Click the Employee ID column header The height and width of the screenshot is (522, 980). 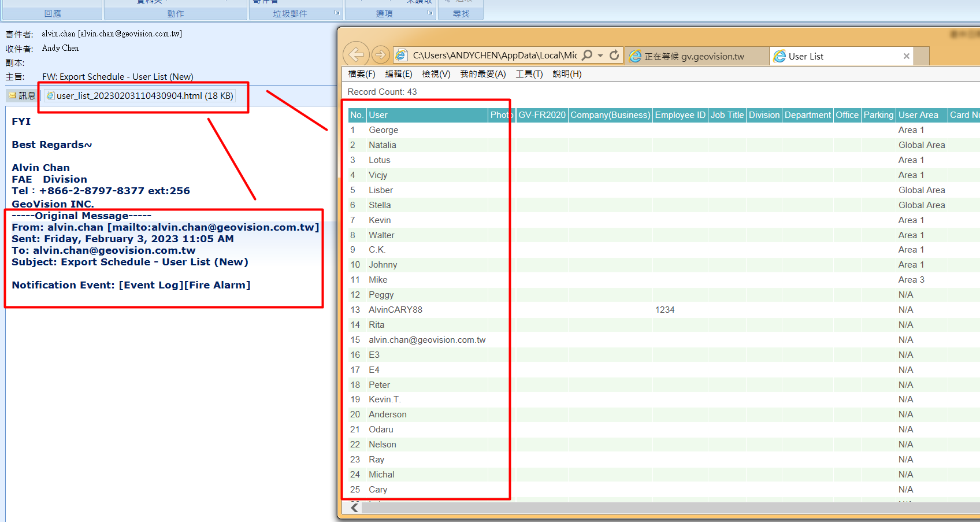(680, 115)
